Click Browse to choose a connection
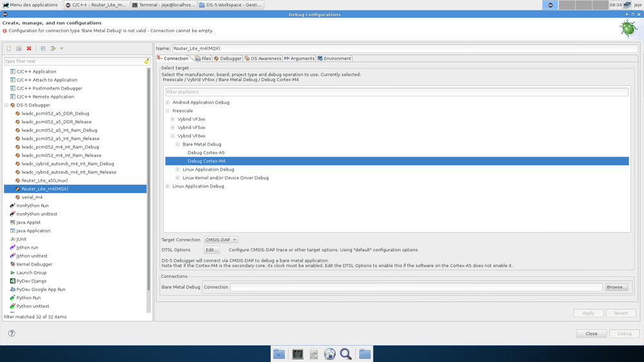 tap(616, 287)
